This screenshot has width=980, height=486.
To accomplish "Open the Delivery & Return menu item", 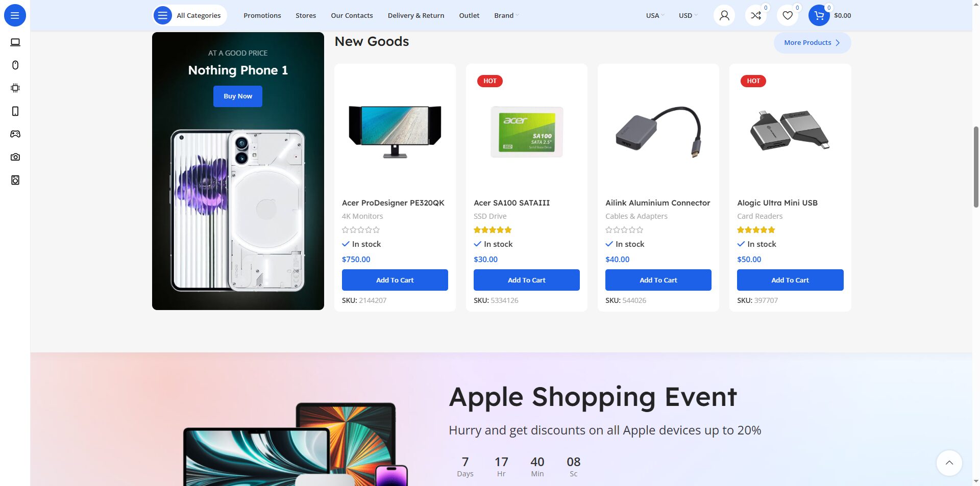I will pos(416,15).
